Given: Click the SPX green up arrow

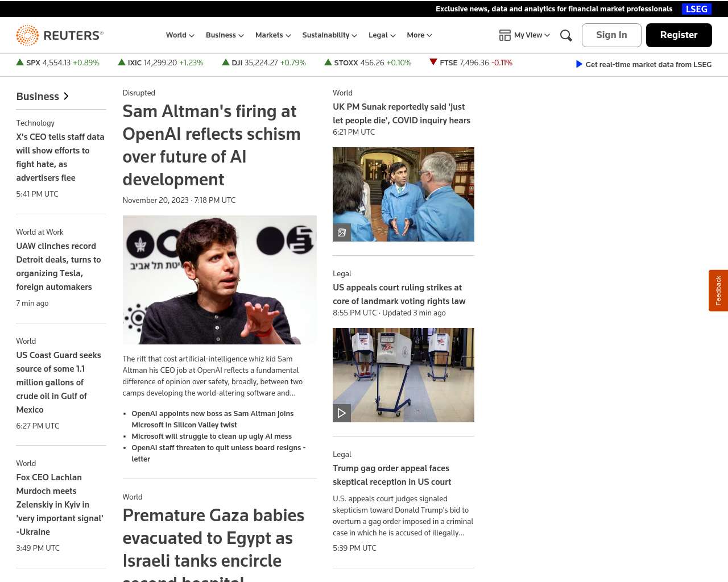Looking at the screenshot, I should pyautogui.click(x=20, y=63).
